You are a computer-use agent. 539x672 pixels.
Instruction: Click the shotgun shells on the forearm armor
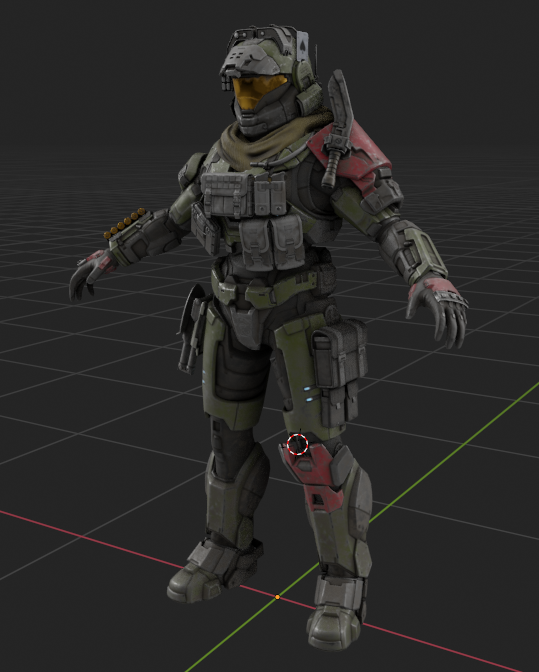point(124,223)
